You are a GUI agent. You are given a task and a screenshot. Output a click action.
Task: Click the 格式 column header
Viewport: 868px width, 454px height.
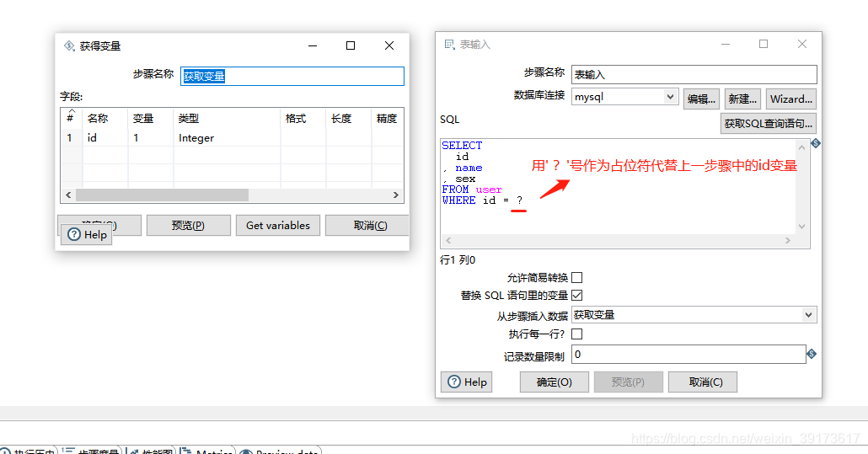point(303,118)
